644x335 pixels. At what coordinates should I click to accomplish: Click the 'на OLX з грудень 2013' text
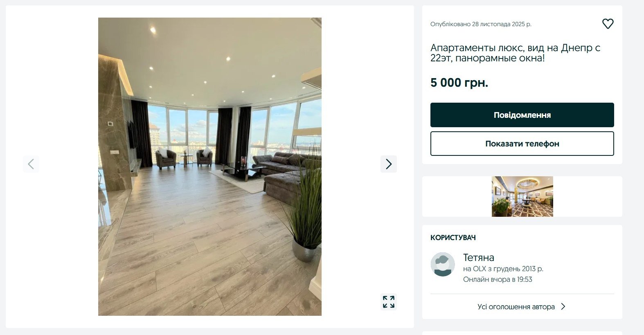(503, 269)
